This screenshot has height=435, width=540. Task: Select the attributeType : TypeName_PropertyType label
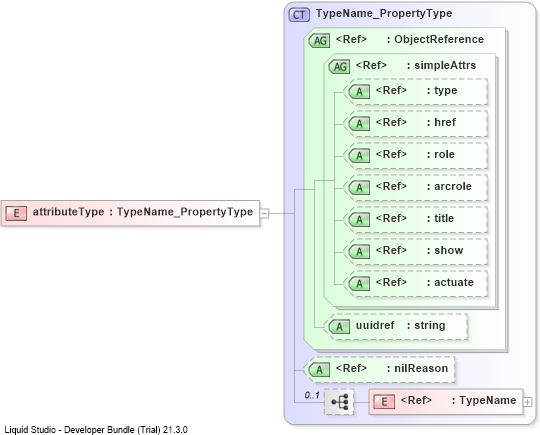coord(143,212)
